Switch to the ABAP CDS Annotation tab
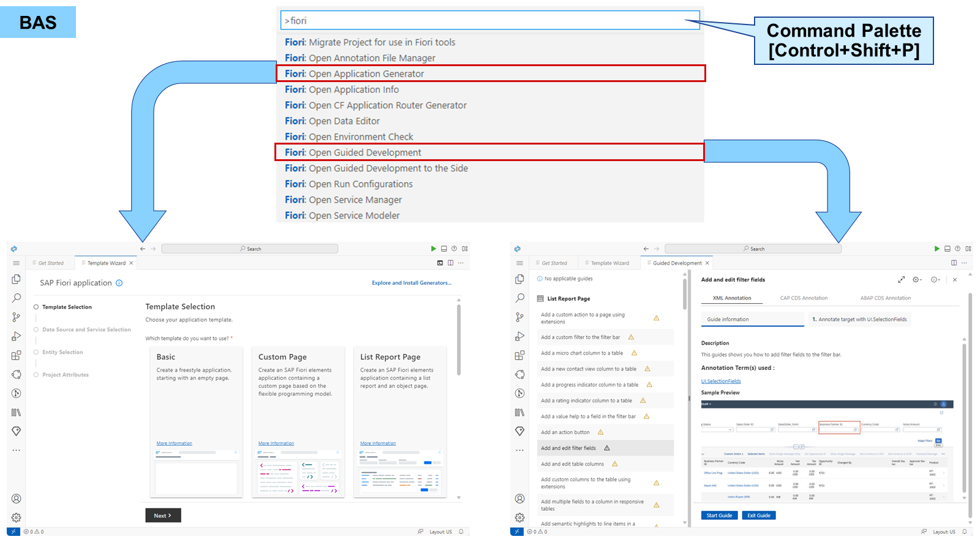The image size is (980, 542). coord(885,298)
